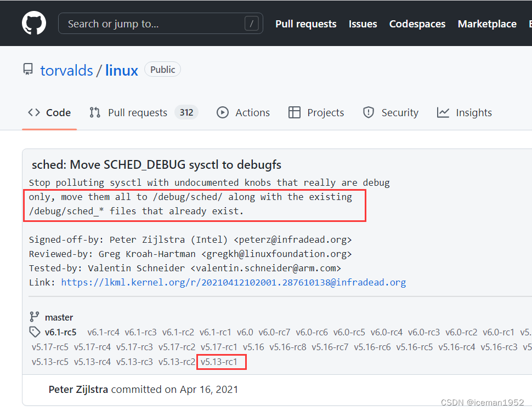Open tag v5.17-rc4
The image size is (532, 411).
click(92, 347)
